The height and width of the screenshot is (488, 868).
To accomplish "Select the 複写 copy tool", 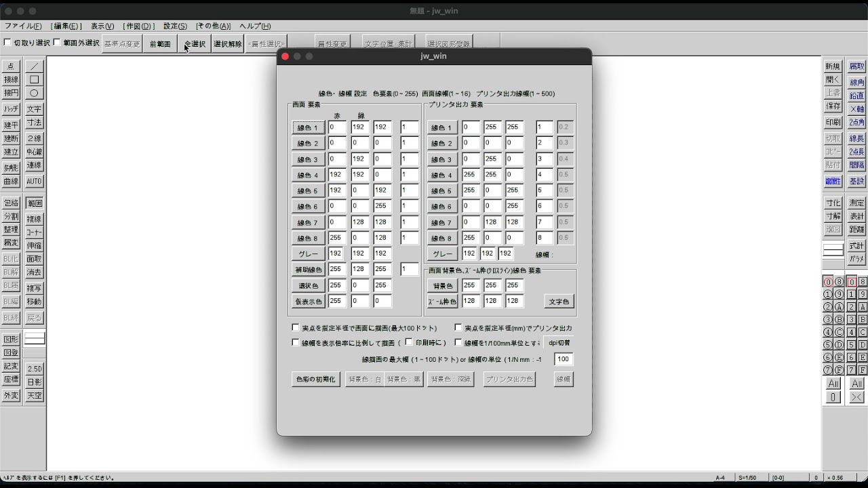I will [x=34, y=288].
